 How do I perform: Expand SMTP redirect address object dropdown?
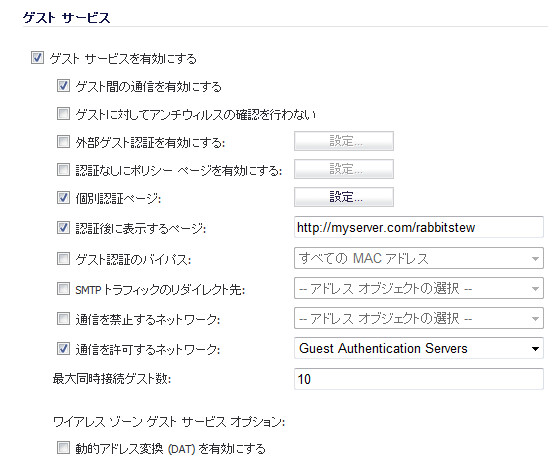point(419,288)
